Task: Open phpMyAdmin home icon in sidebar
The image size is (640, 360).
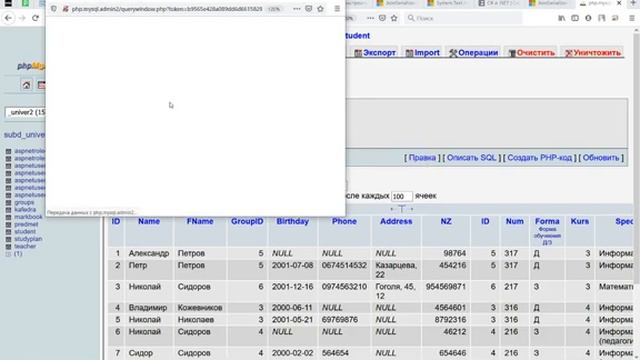Action: (x=27, y=85)
